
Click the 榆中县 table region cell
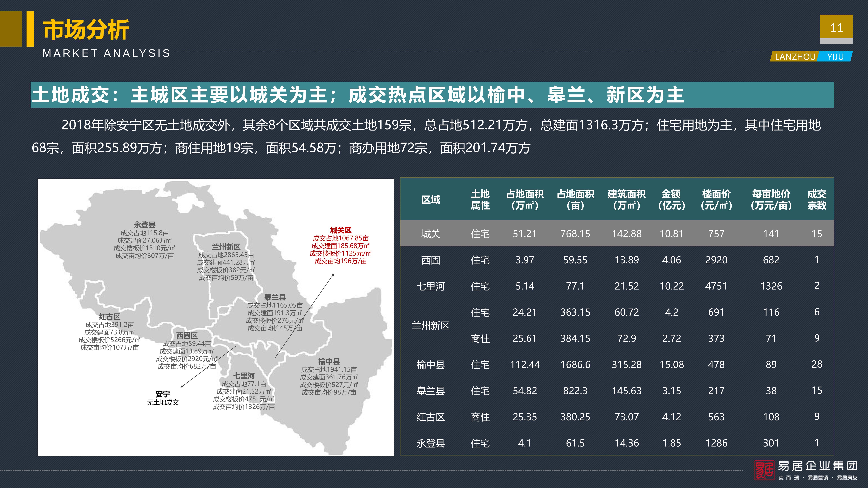431,365
